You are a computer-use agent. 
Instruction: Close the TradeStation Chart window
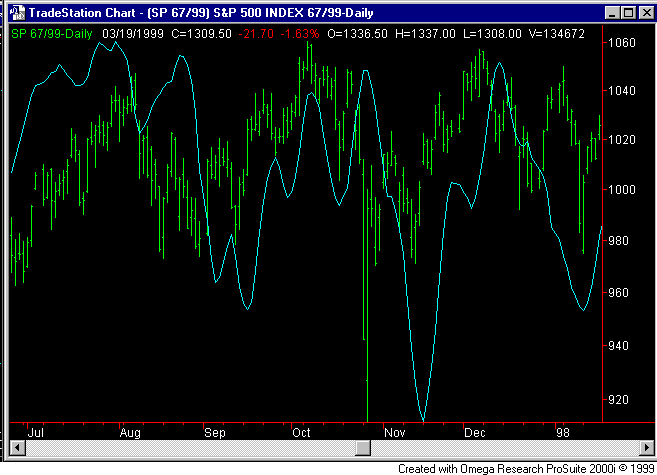(646, 13)
